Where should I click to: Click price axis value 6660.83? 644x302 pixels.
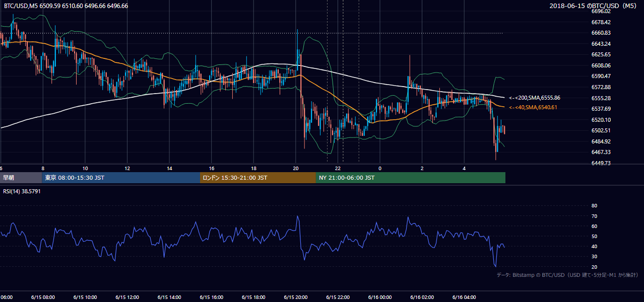coord(601,33)
